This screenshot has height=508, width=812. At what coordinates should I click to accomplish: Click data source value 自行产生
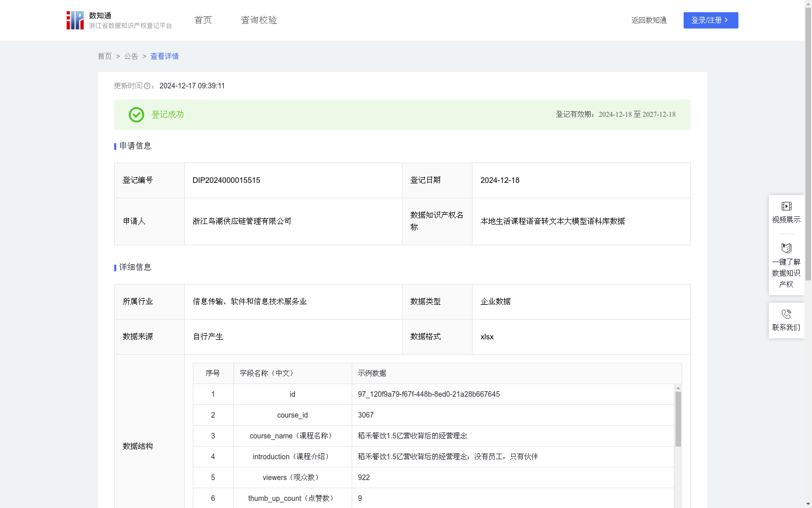coord(208,337)
